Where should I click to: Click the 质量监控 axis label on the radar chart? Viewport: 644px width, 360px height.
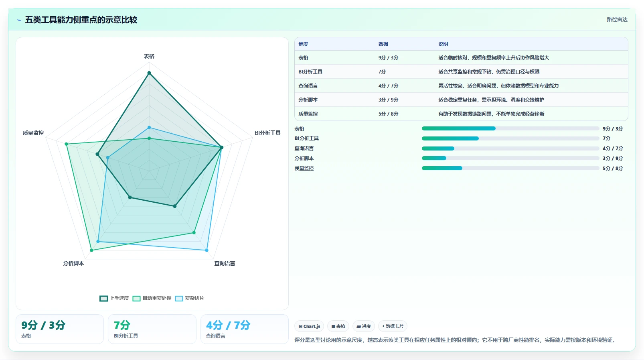(x=33, y=133)
